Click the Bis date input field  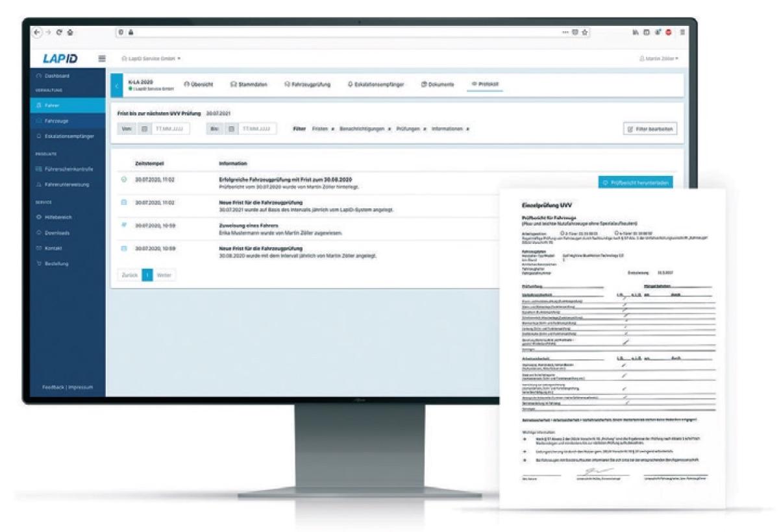(257, 128)
